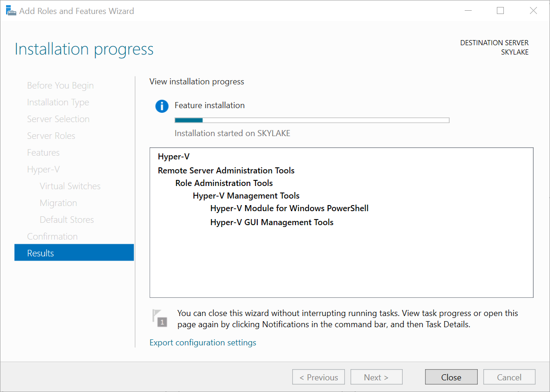Click the Installation progress page title
This screenshot has width=550, height=392.
pyautogui.click(x=84, y=49)
